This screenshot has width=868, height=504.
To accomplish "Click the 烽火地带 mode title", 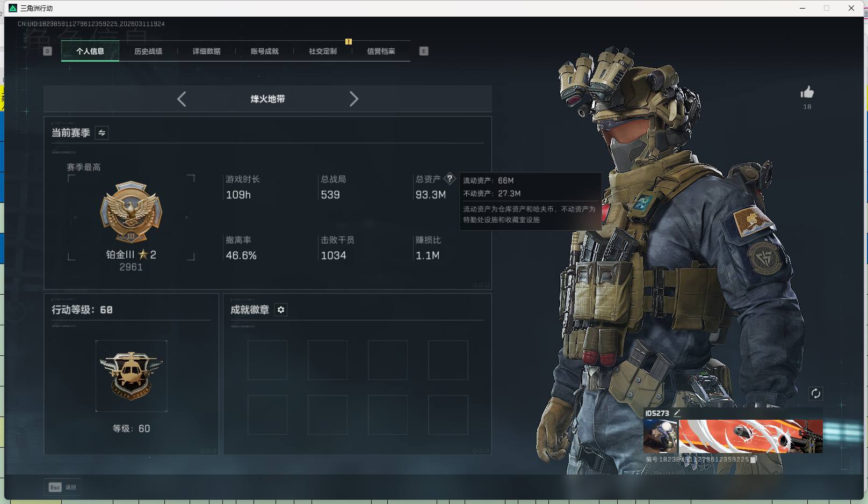I will (x=267, y=99).
